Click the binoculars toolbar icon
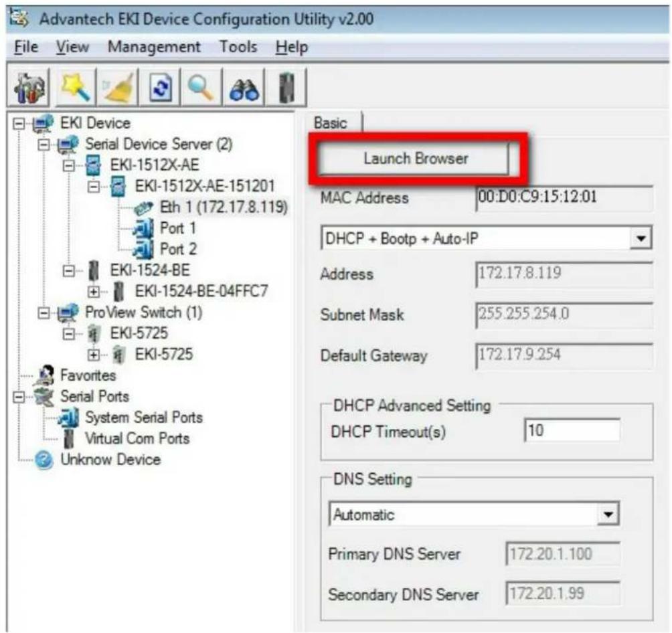The height and width of the screenshot is (633, 672). pyautogui.click(x=244, y=88)
